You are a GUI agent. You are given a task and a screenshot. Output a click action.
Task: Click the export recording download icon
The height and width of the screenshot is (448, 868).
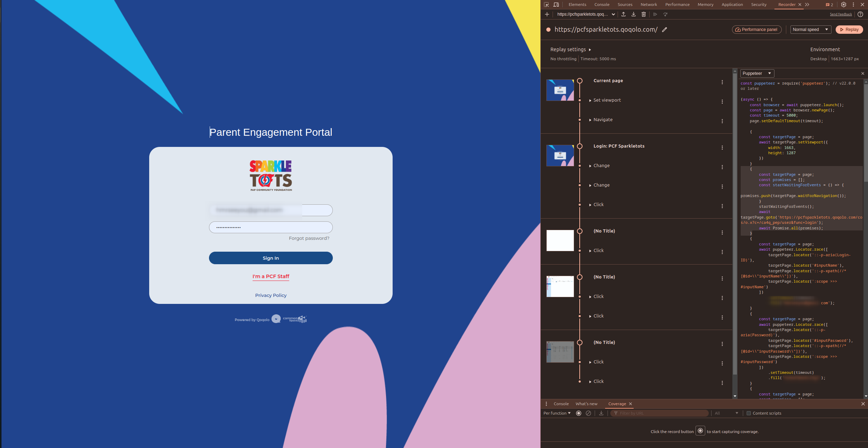[634, 14]
